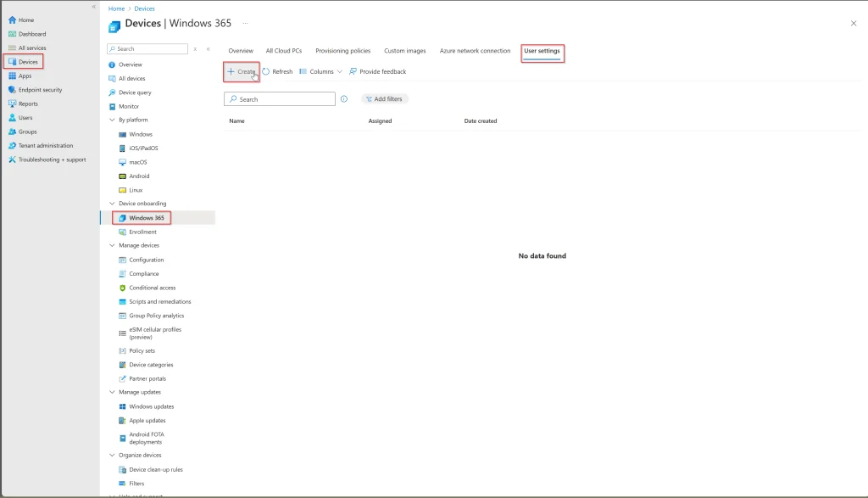Screen dimensions: 868x498
Task: Open eSIM cellular profiles (preview)
Action: [x=151, y=333]
